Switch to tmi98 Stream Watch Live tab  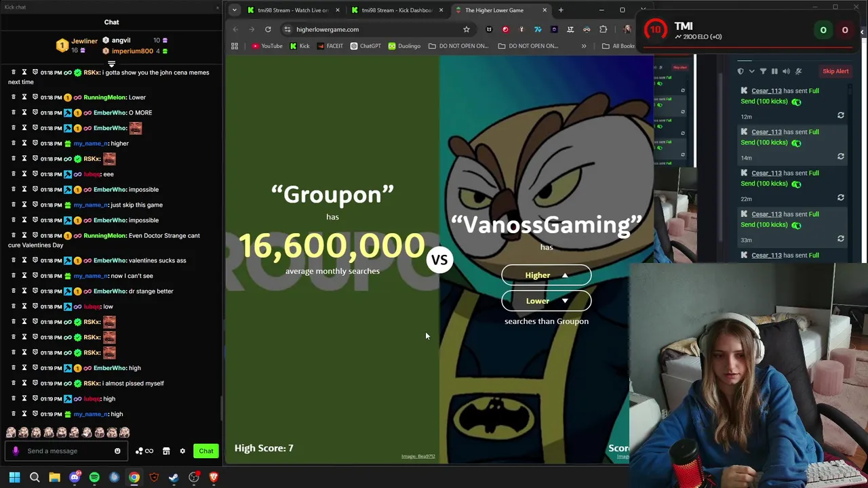tap(292, 10)
